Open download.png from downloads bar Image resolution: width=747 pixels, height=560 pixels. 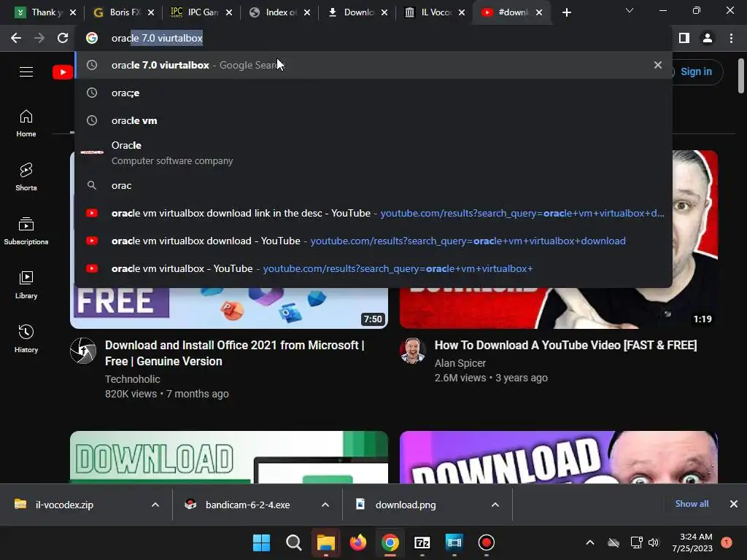pos(406,505)
